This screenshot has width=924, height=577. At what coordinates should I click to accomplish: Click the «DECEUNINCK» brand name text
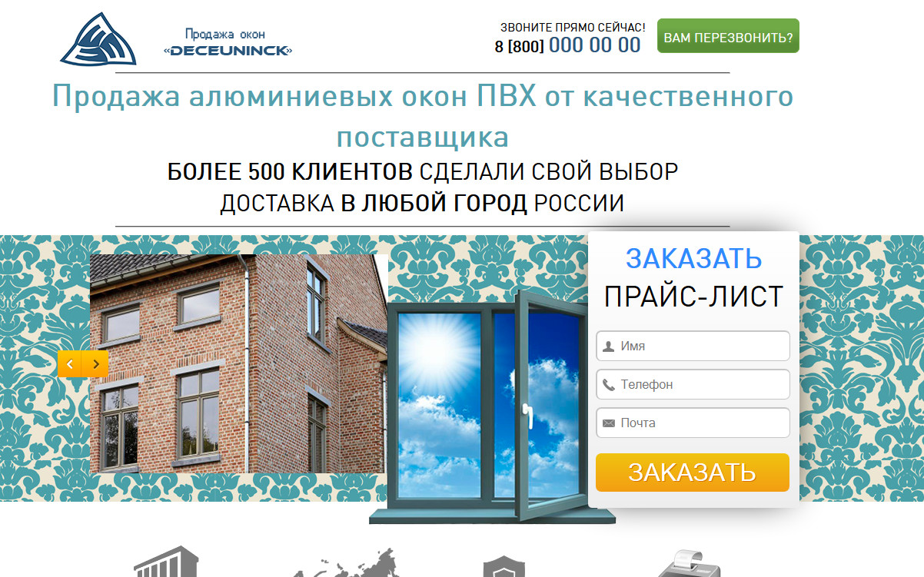228,51
